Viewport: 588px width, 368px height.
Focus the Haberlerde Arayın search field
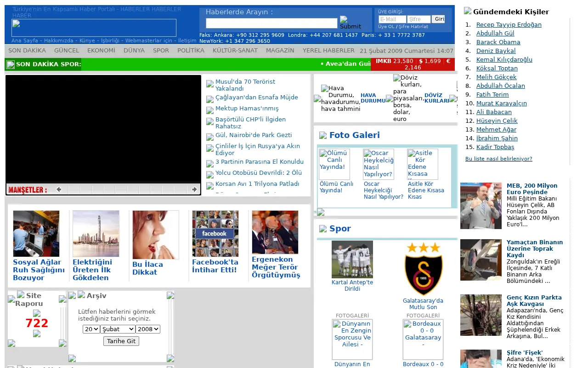tap(271, 23)
